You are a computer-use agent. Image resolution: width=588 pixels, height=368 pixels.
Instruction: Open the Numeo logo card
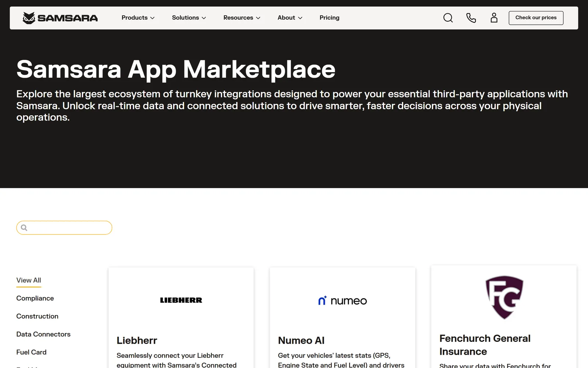coord(343,301)
